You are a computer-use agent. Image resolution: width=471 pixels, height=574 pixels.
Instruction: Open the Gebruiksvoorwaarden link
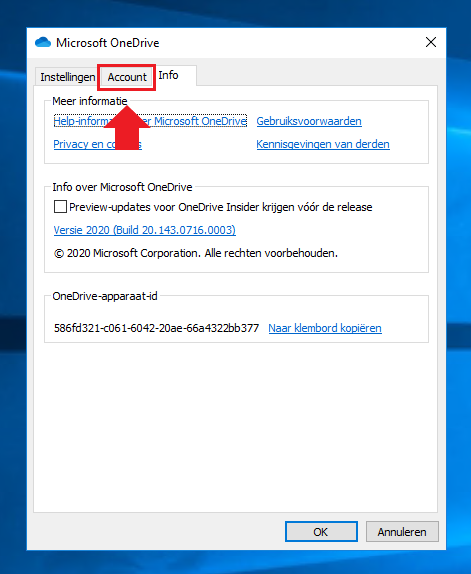coord(309,121)
